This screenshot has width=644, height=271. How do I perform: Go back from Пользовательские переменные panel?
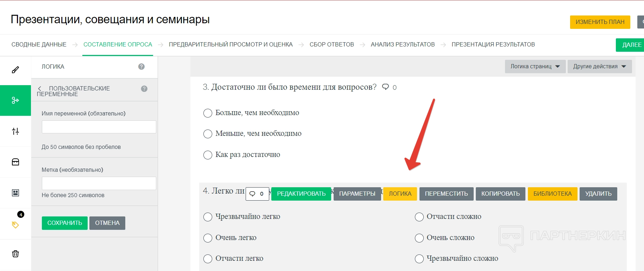tap(40, 88)
